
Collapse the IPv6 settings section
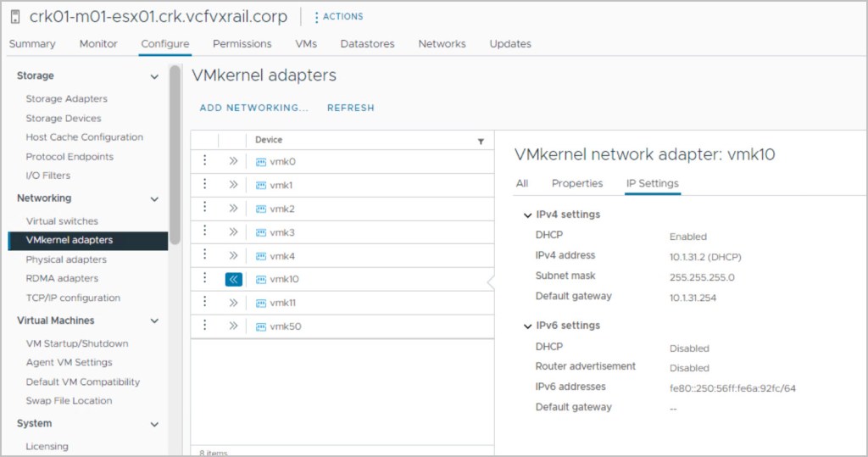(x=528, y=326)
